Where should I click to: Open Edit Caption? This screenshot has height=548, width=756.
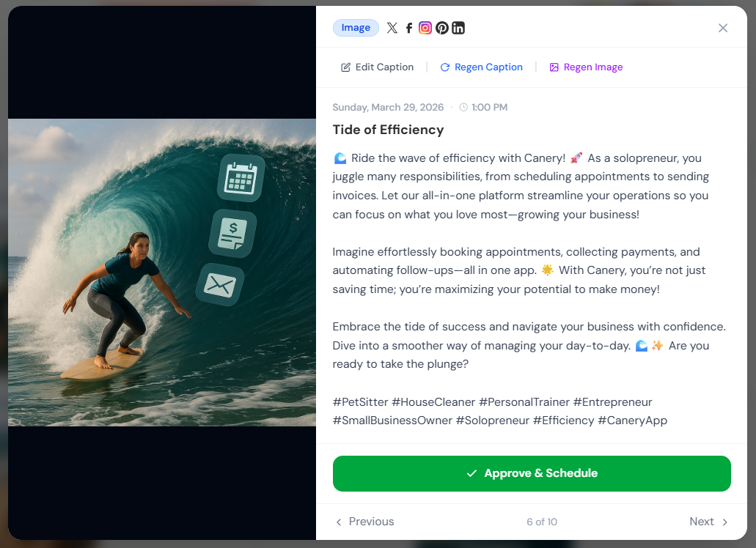[377, 67]
